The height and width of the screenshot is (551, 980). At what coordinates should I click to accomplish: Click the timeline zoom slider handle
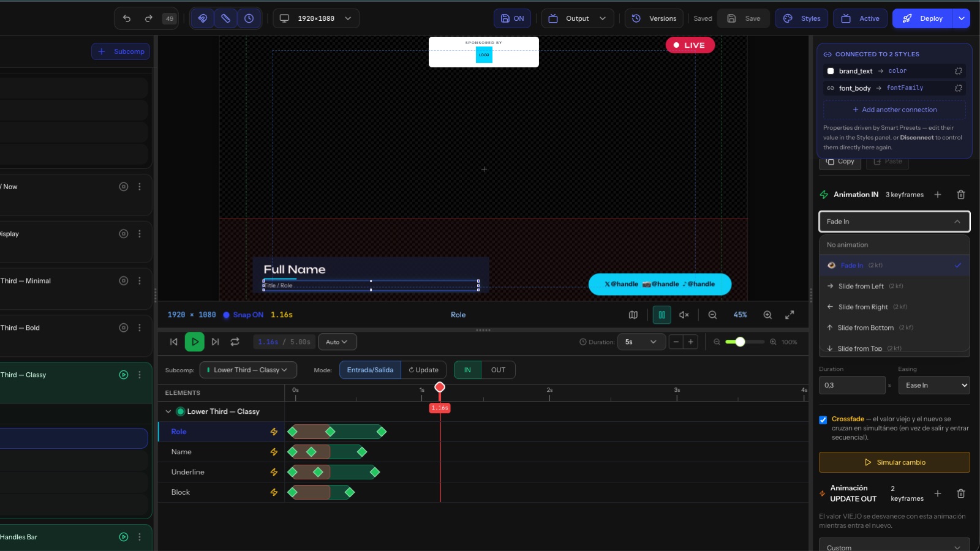[x=740, y=342]
